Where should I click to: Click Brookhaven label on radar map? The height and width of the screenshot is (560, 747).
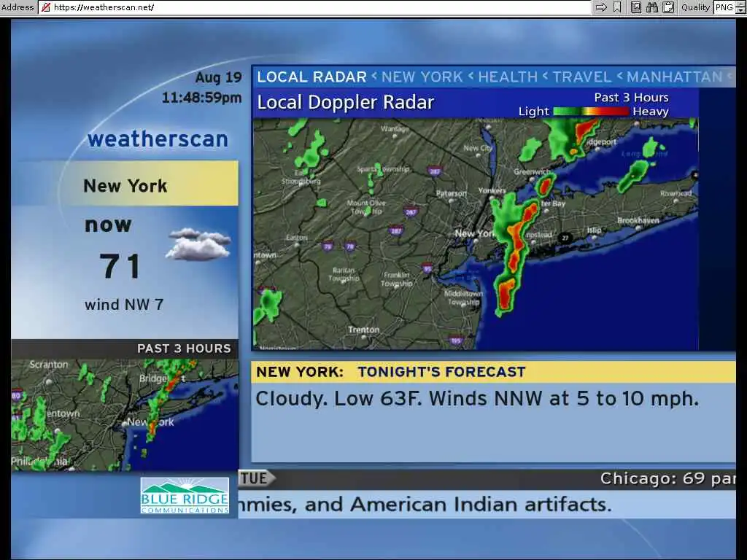[638, 220]
